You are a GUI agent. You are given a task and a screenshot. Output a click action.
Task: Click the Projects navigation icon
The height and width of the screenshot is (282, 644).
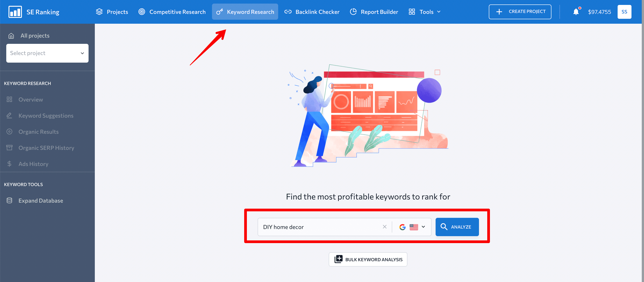[x=99, y=11]
